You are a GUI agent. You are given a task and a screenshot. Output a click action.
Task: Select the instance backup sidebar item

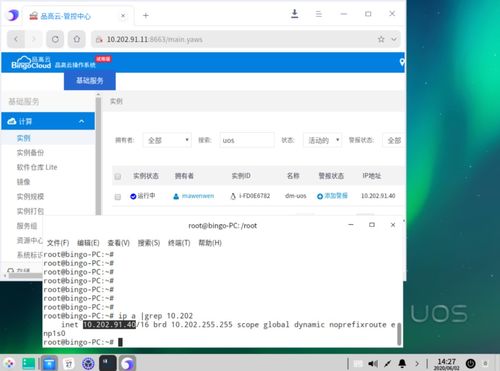tap(30, 153)
